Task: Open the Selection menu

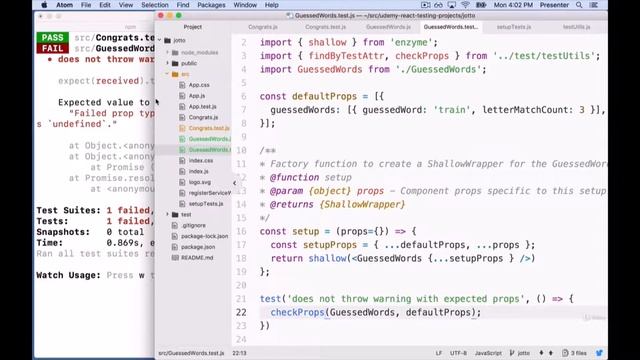Action: pos(155,5)
